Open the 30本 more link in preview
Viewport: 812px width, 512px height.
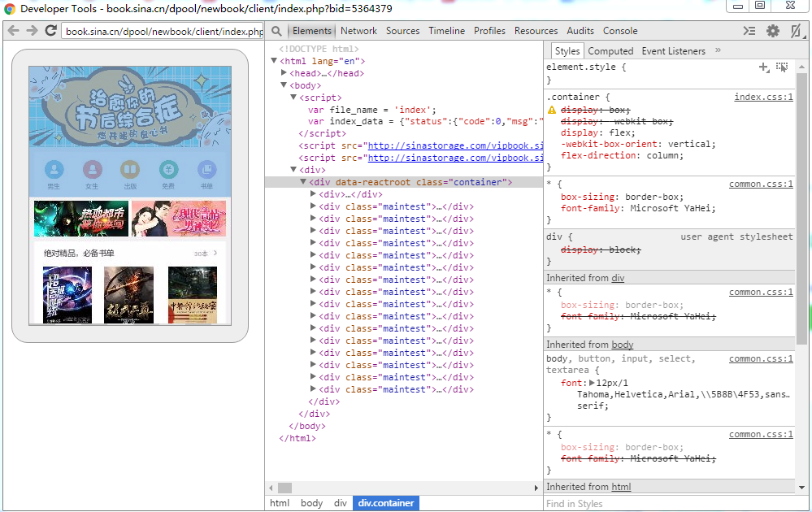tap(206, 253)
